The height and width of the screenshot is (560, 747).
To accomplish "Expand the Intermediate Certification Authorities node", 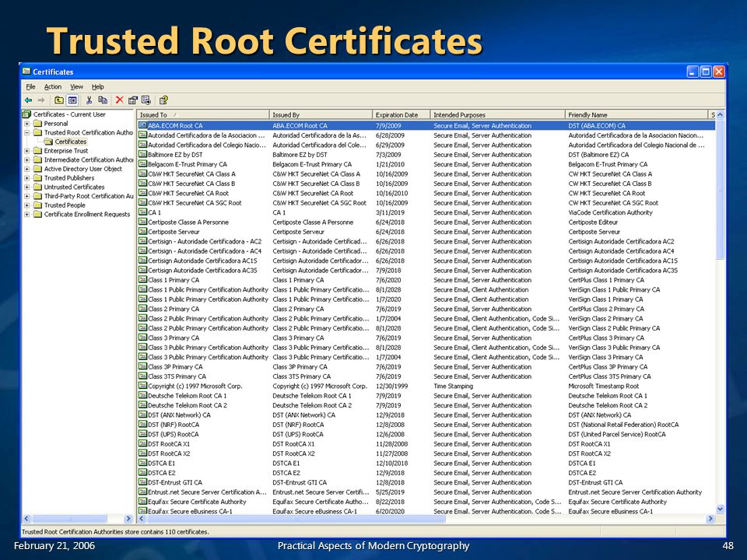I will point(27,159).
